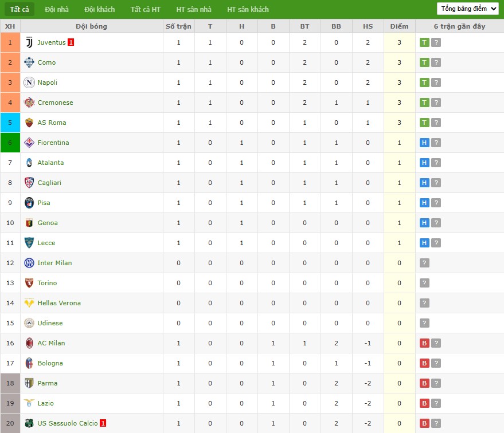Viewport: 504px width, 433px height.
Task: Switch to the Đội nhà tab
Action: click(x=57, y=9)
